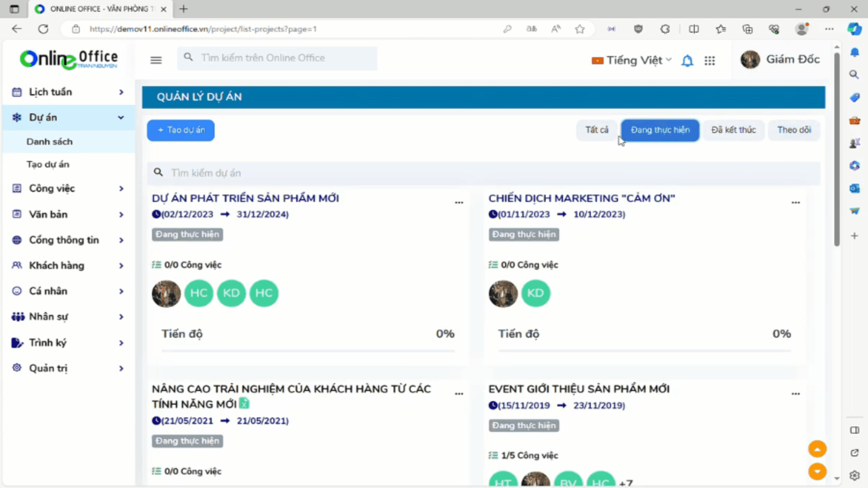Screen dimensions: 868x488
Task: Open Tạo dự án in sidebar submenu
Action: [48, 164]
